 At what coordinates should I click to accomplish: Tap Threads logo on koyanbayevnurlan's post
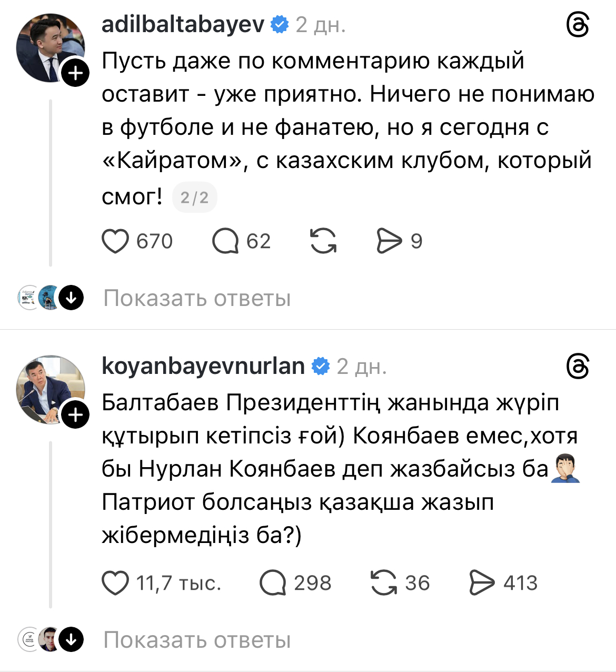pyautogui.click(x=578, y=367)
